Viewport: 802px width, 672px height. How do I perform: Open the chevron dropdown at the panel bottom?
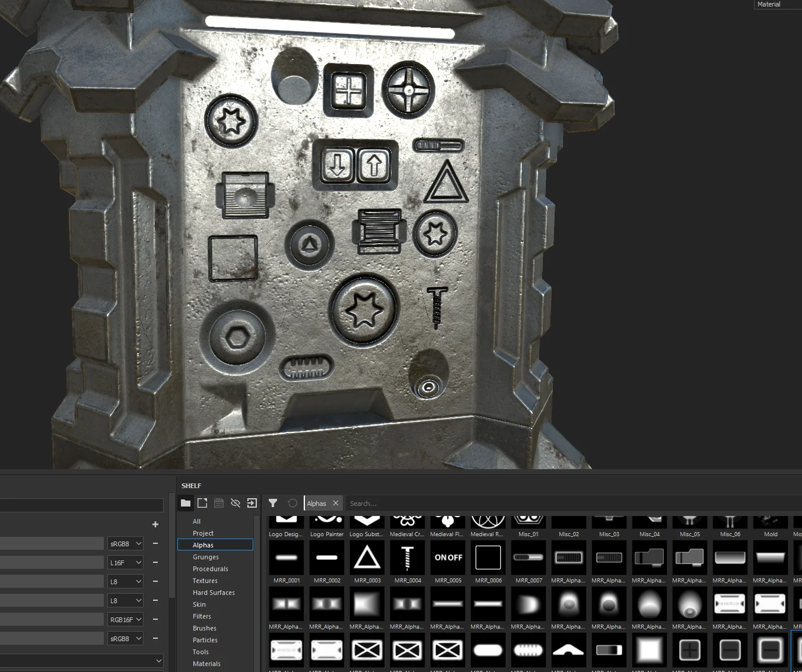pyautogui.click(x=158, y=660)
